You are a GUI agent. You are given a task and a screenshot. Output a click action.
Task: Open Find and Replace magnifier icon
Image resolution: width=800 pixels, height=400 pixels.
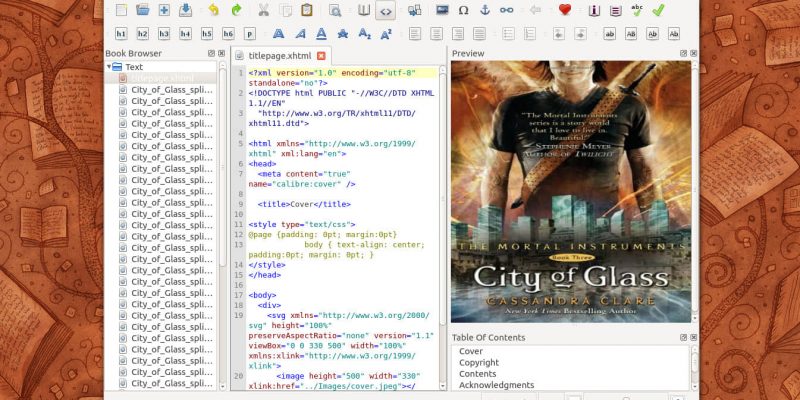(335, 10)
